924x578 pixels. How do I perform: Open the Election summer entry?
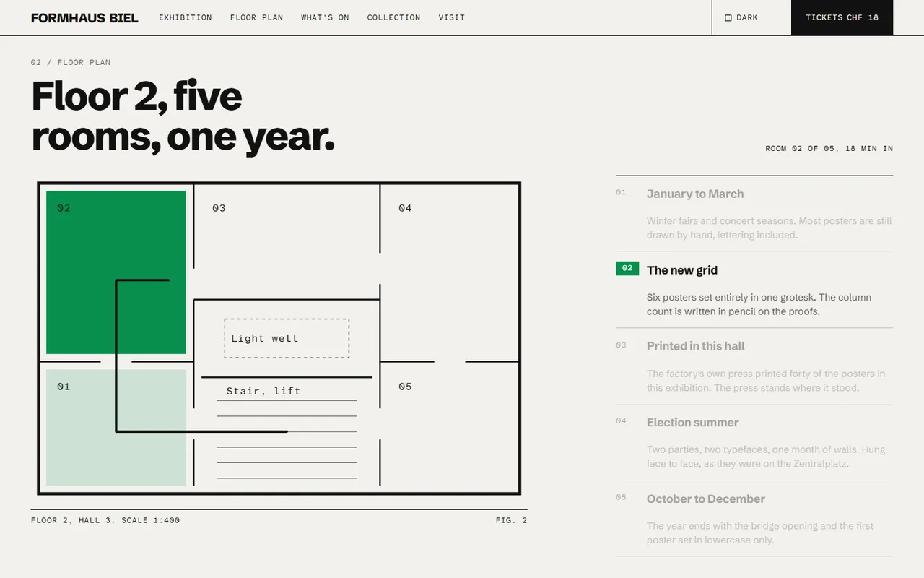754,442
